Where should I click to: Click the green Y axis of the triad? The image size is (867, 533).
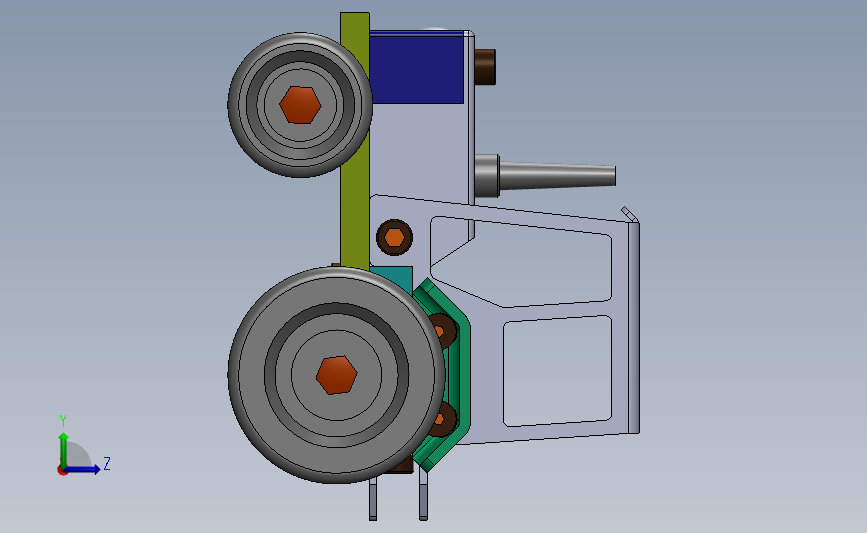(x=64, y=449)
